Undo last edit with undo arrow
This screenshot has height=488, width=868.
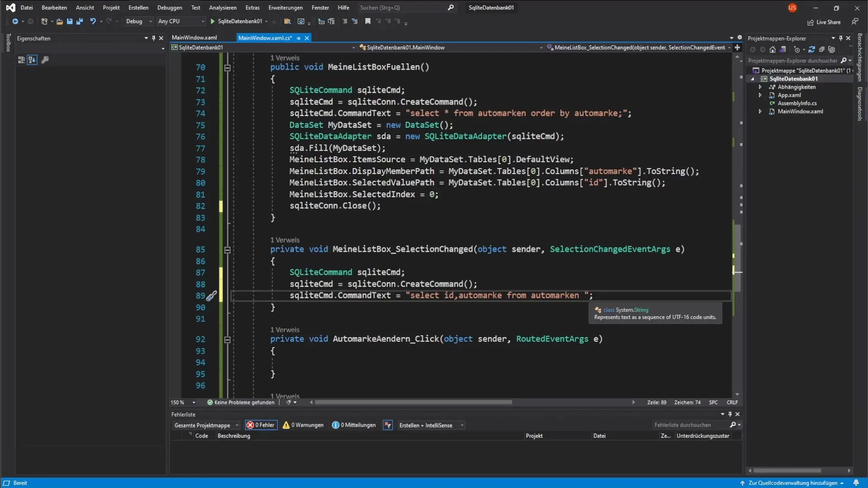pos(93,21)
